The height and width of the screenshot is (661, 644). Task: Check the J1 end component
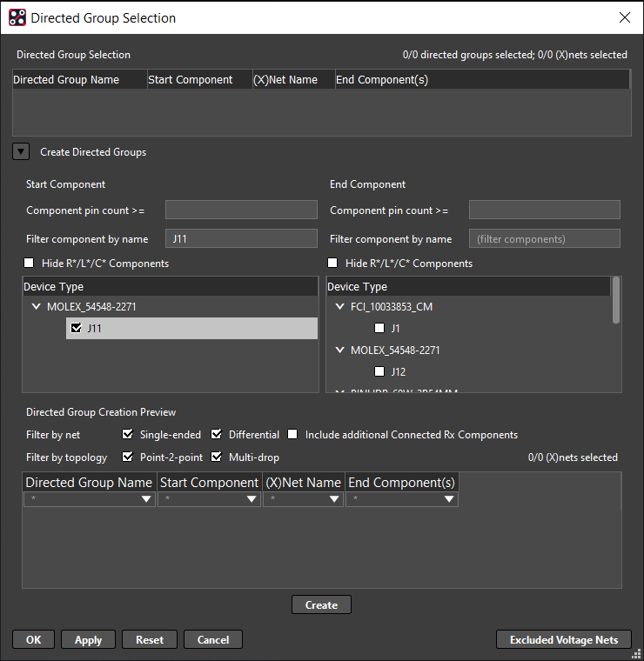point(379,328)
